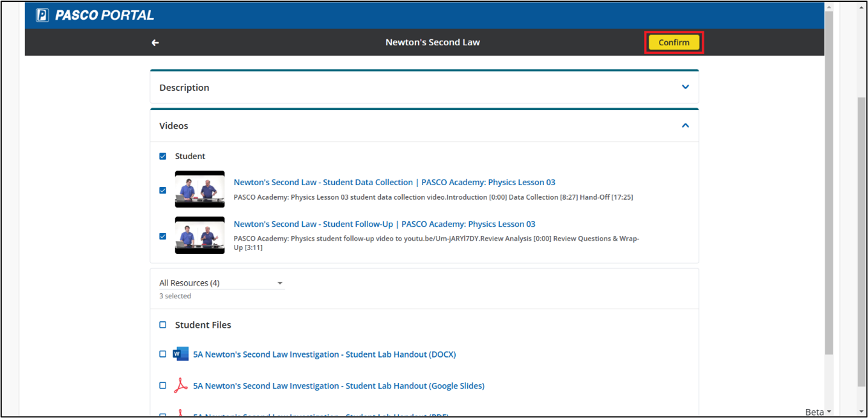Viewport: 868px width, 418px height.
Task: Check the Student Lab Handout (Google Slides) checkbox
Action: click(x=163, y=385)
